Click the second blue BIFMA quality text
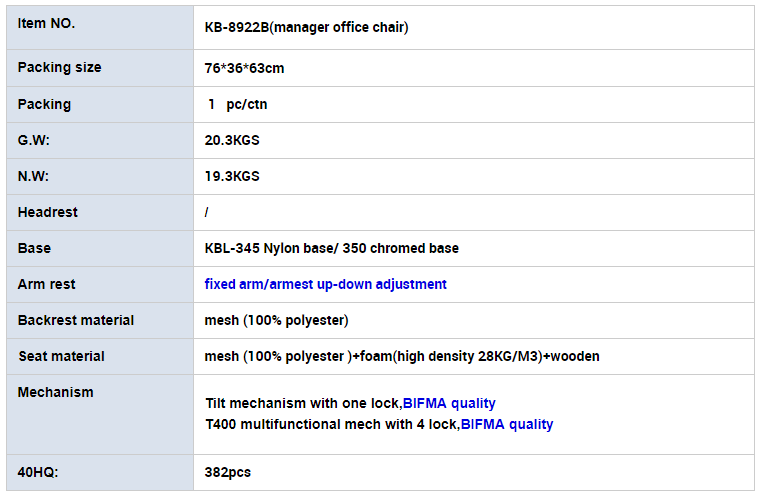The width and height of the screenshot is (759, 495). (506, 424)
